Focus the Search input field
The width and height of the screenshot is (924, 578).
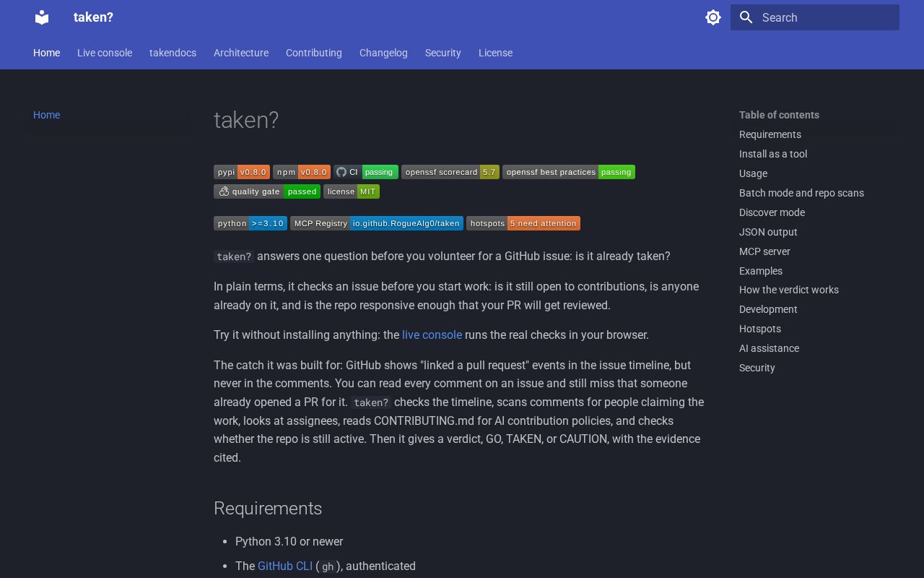(815, 17)
